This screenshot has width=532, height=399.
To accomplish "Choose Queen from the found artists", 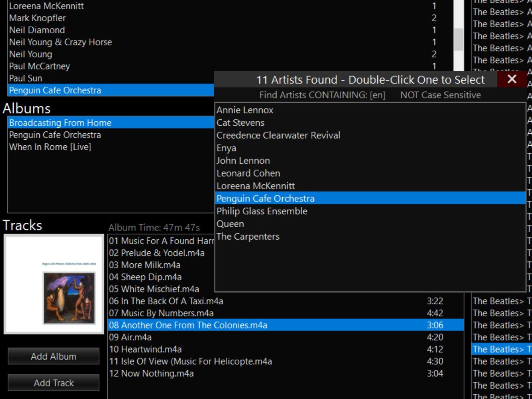I will pos(230,224).
